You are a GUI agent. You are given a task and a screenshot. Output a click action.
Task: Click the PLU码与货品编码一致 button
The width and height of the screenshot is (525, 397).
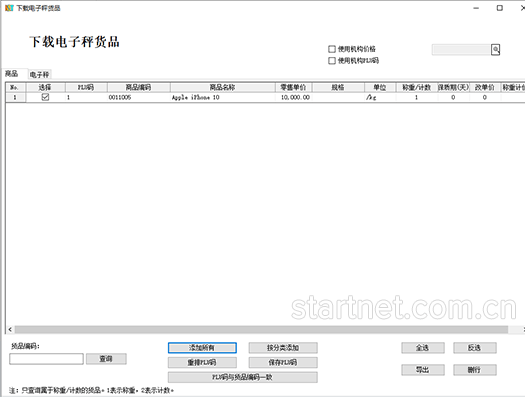click(x=243, y=377)
